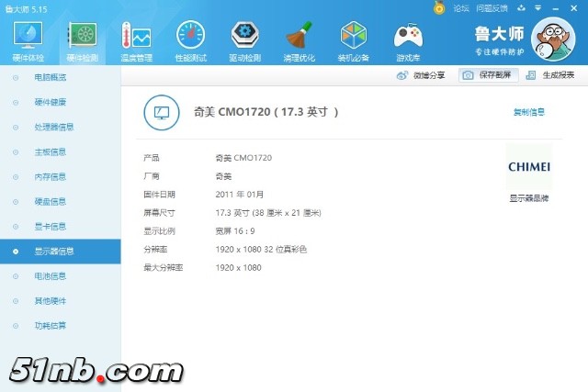Select 显示器信息 in sidebar
The width and height of the screenshot is (588, 392).
point(61,252)
